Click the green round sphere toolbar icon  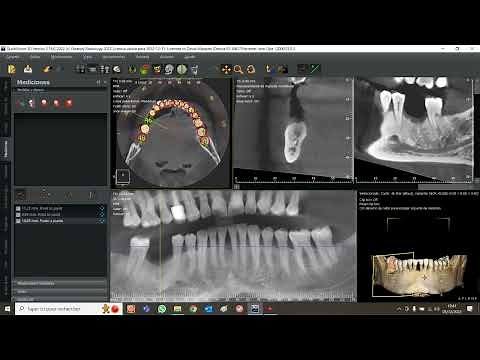pyautogui.click(x=182, y=69)
